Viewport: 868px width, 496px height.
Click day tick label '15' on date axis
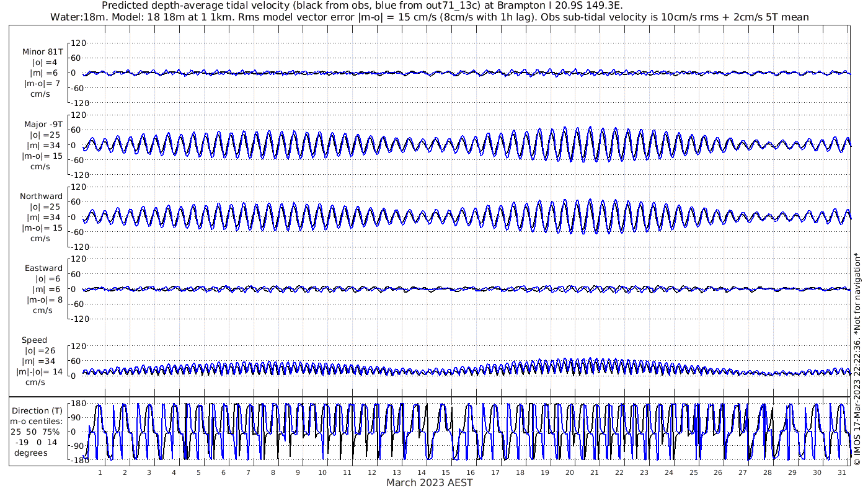[x=446, y=472]
